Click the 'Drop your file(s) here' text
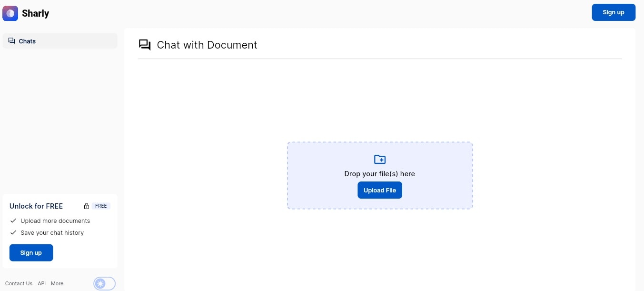Viewport: 644px width, 291px height. (379, 174)
